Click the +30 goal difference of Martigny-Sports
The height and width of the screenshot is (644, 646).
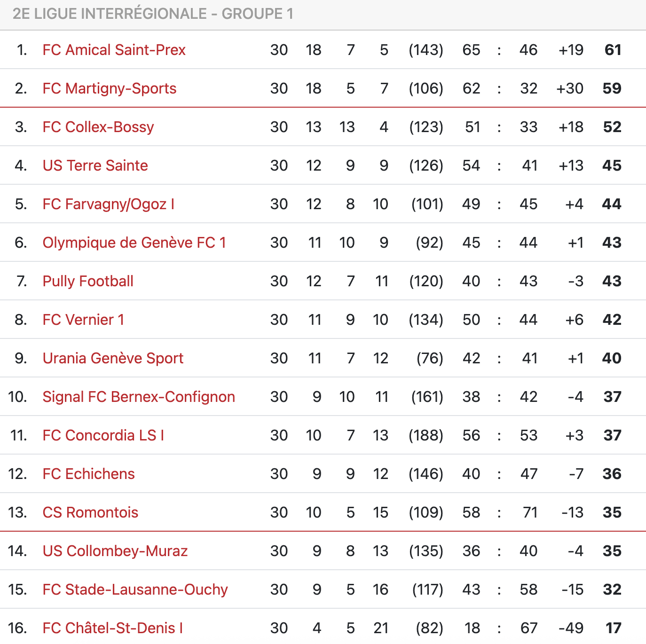point(570,88)
